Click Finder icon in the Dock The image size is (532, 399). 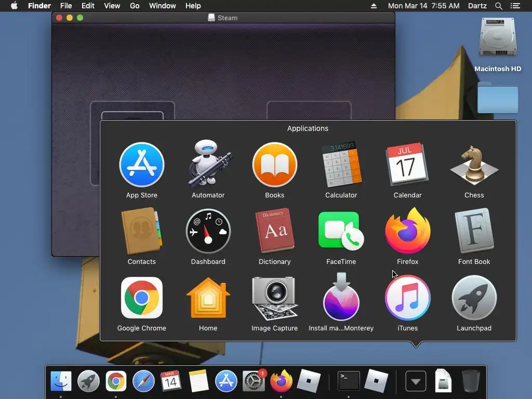click(x=61, y=381)
